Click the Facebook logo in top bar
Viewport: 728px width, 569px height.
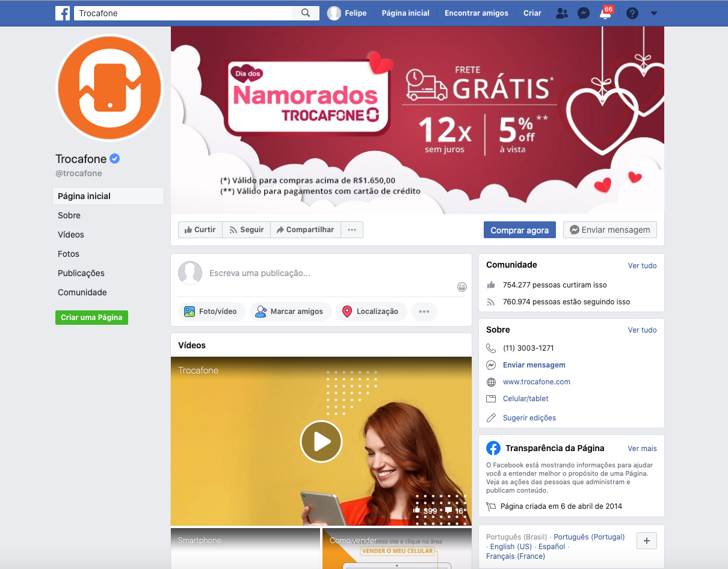[63, 13]
